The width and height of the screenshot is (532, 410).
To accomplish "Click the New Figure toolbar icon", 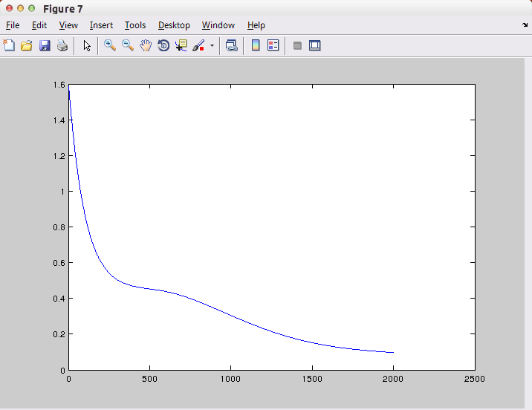I will [9, 45].
